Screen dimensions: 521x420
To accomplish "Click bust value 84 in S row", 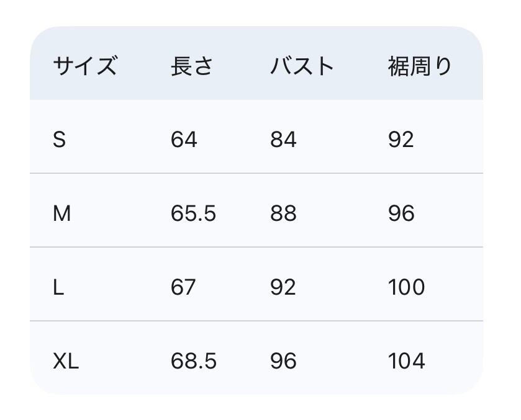I will (283, 140).
